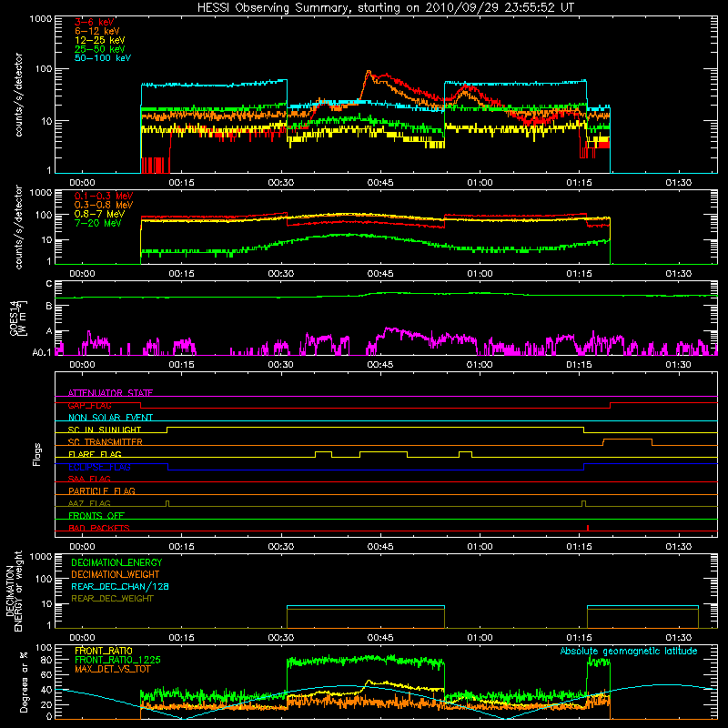The image size is (728, 728).
Task: Click the C label on the GOES axis
Action: (x=49, y=284)
